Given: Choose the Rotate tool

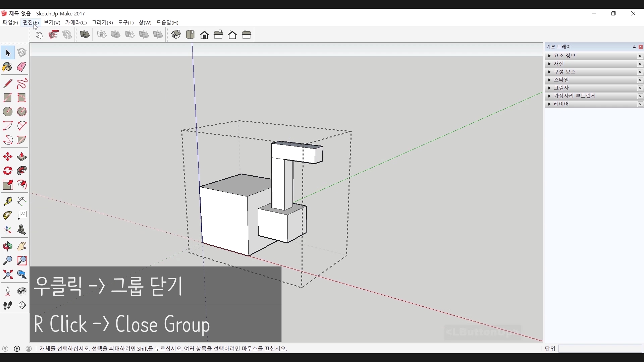Looking at the screenshot, I should pyautogui.click(x=7, y=171).
